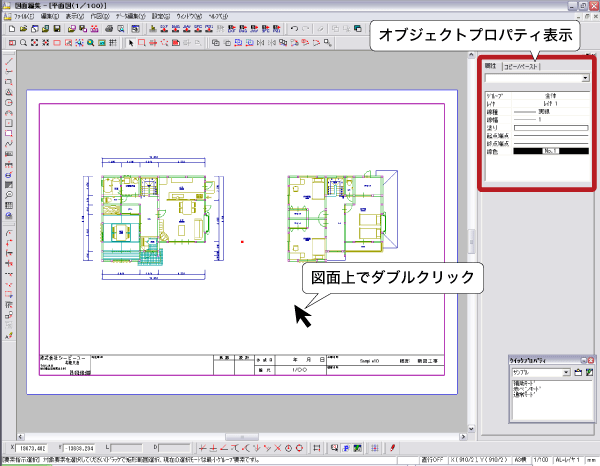Viewport: 600px width, 466px height.
Task: Select the table grid tool in left toolbar
Action: pyautogui.click(x=9, y=205)
